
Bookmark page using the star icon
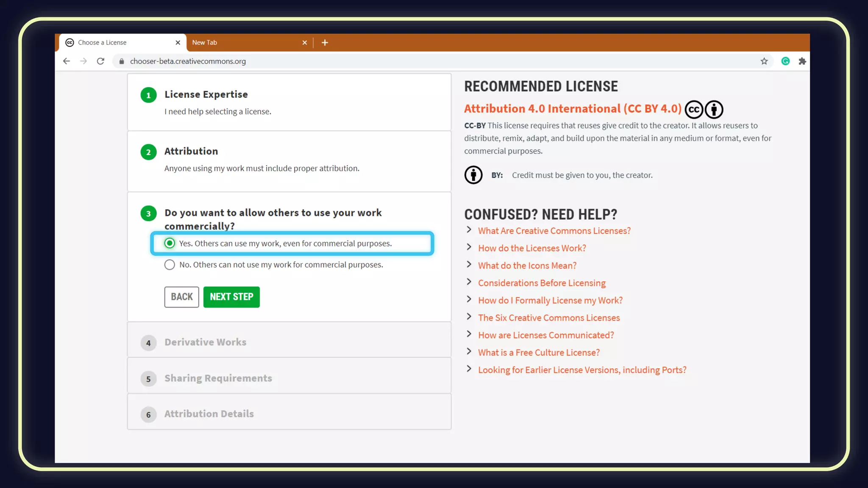click(x=764, y=61)
